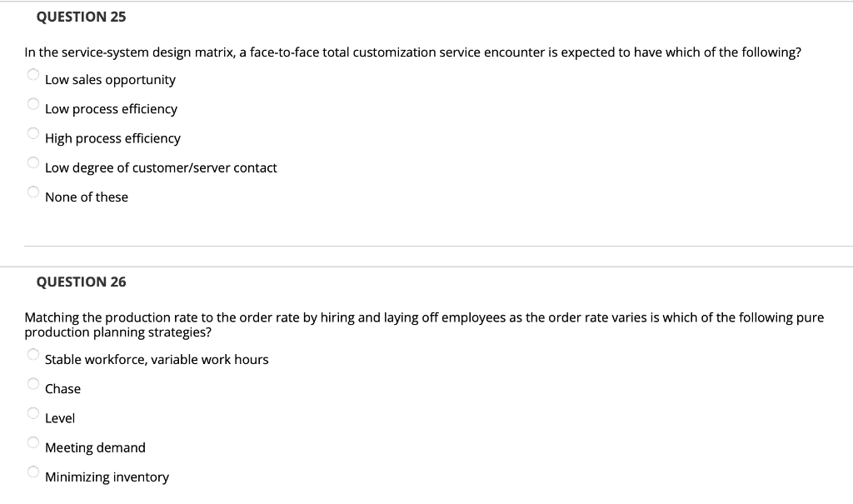
Task: Select the "Low sales opportunity" radio button
Action: pos(33,74)
